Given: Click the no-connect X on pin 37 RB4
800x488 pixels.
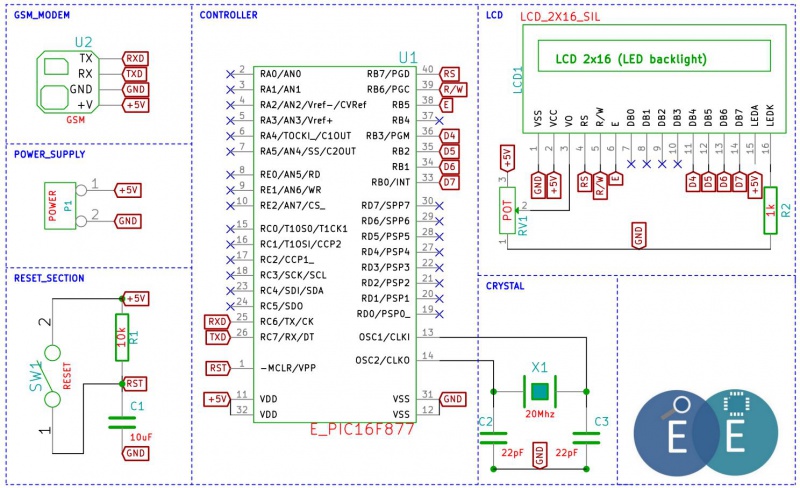Looking at the screenshot, I should coord(439,121).
